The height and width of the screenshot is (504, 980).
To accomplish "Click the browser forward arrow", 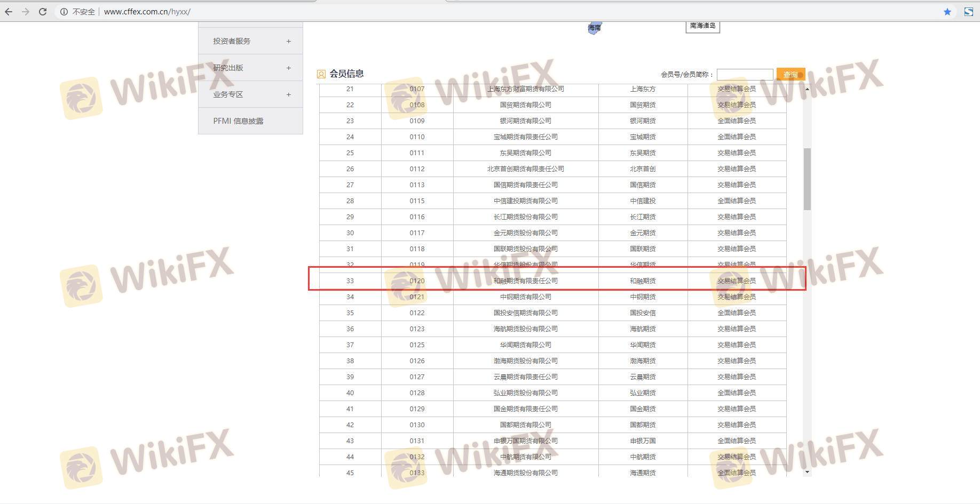I will click(26, 12).
